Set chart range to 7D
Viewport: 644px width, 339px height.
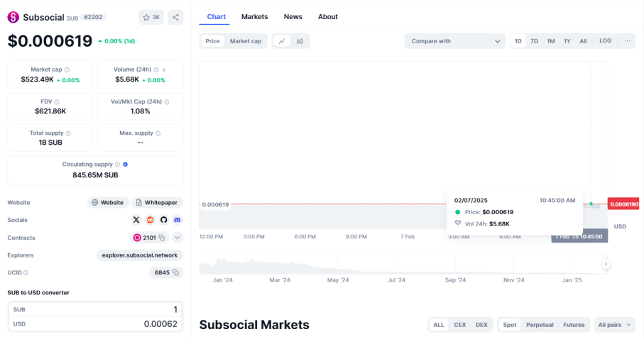[534, 41]
